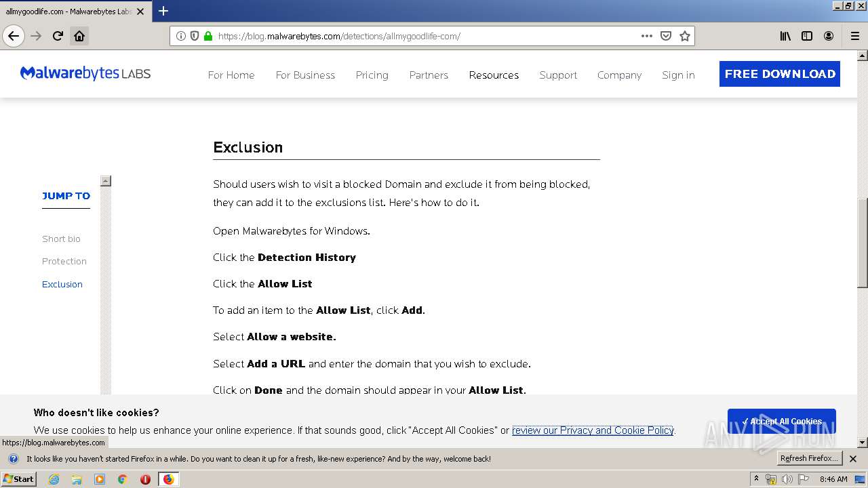Open tracking protection shield icon
Viewport: 868px width, 488px height.
click(195, 36)
